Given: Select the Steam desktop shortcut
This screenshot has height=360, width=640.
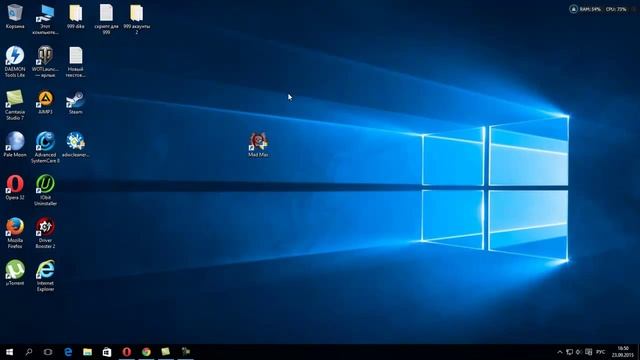Looking at the screenshot, I should pos(76,102).
